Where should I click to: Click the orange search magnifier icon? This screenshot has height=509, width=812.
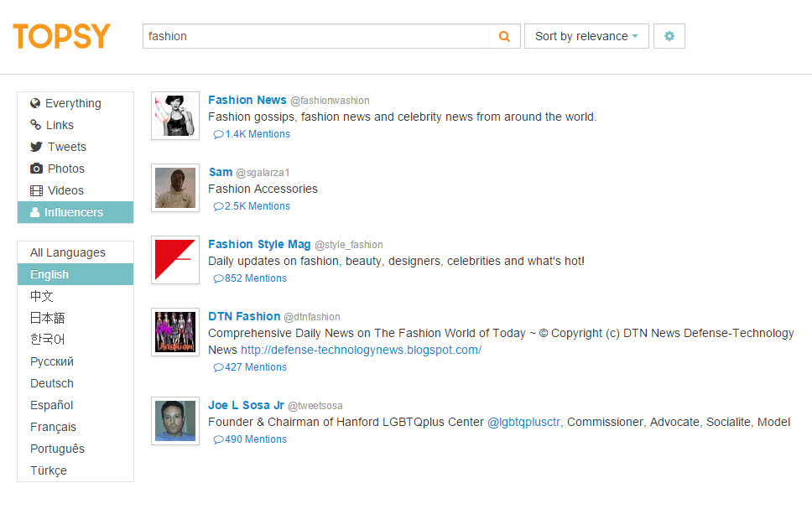click(504, 36)
